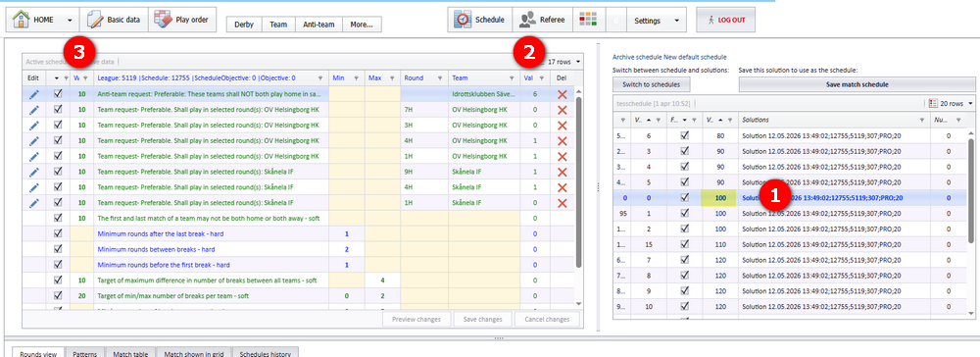This screenshot has height=357, width=980.
Task: Open the Match shown in grid tab
Action: click(x=193, y=353)
